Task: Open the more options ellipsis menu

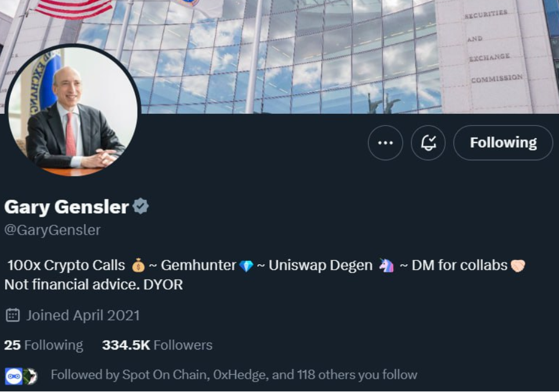Action: pyautogui.click(x=385, y=142)
